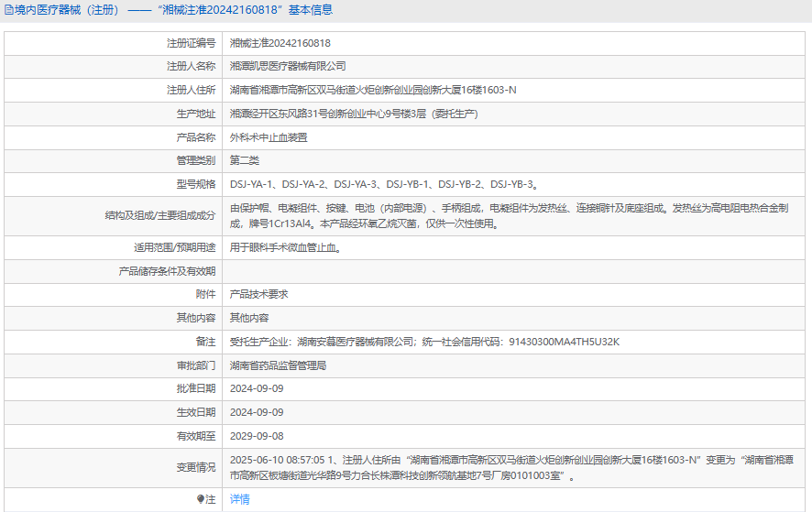Screen dimensions: 812x512
Task: Click expiry date 2029-09-08
Action: click(x=257, y=436)
